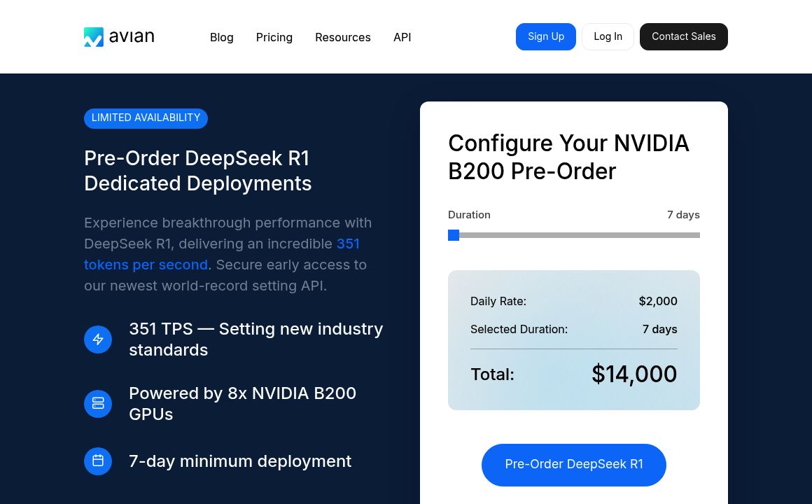Click the lightning bolt TPS icon
The image size is (812, 504).
pos(98,339)
